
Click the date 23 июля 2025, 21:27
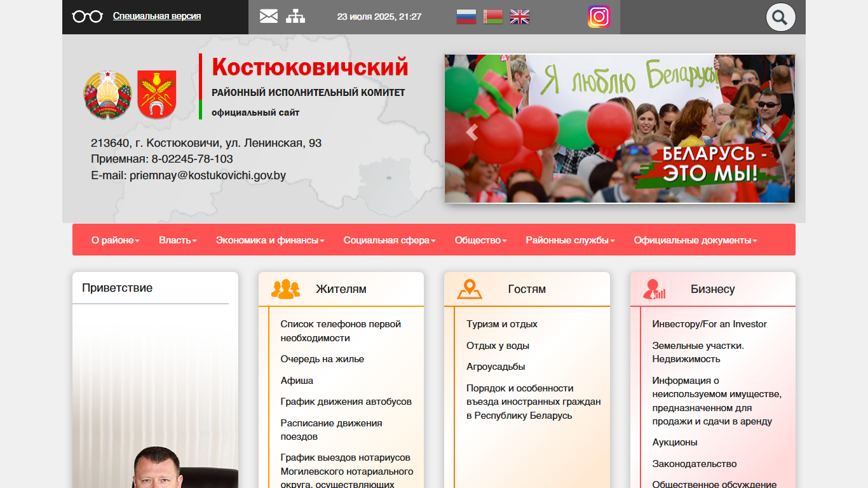(379, 17)
